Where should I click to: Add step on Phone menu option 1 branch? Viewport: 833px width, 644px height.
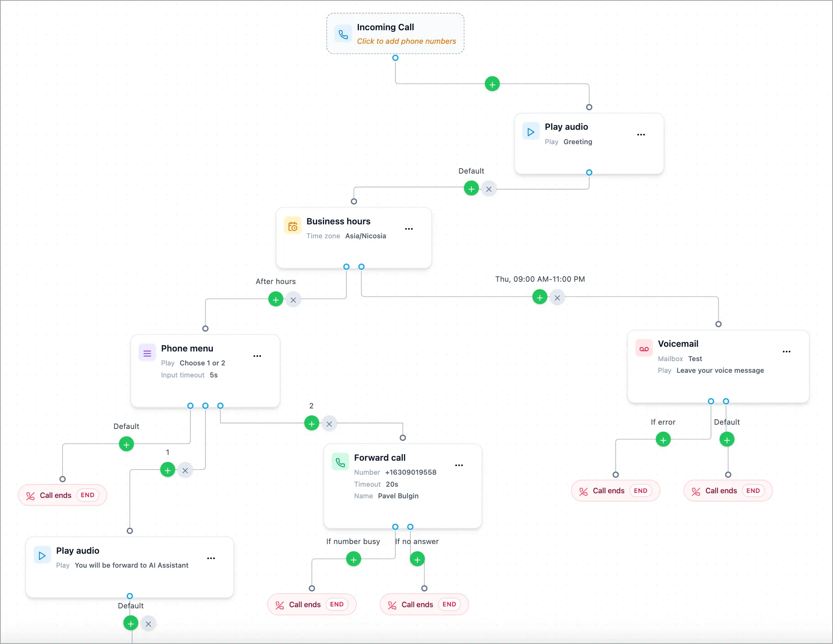pos(167,470)
